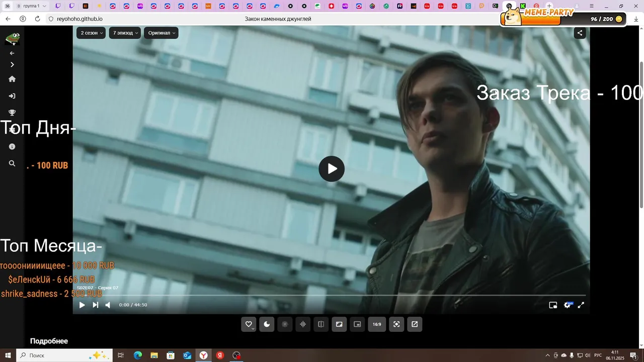Screen dimensions: 644x362
Task: Click the sidebar back arrow
Action: [12, 53]
